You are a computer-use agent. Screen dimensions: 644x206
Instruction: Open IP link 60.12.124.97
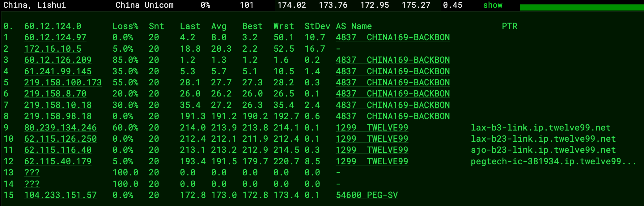tap(55, 37)
